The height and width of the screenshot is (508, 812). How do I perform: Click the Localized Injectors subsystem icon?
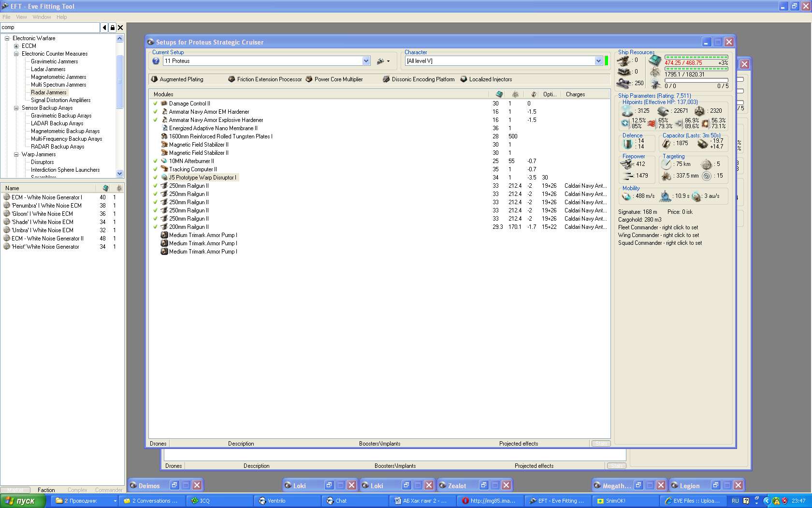click(x=464, y=79)
